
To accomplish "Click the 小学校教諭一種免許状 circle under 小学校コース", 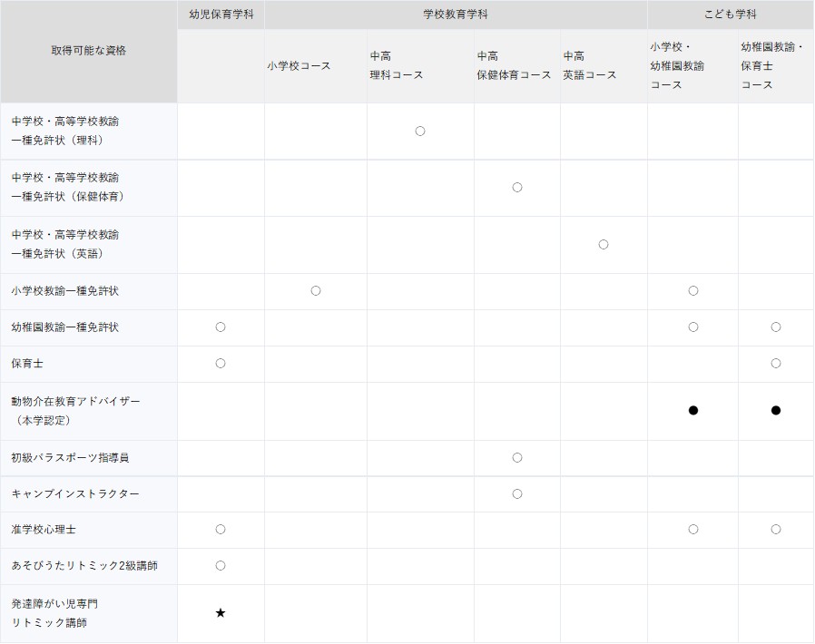I will (316, 291).
